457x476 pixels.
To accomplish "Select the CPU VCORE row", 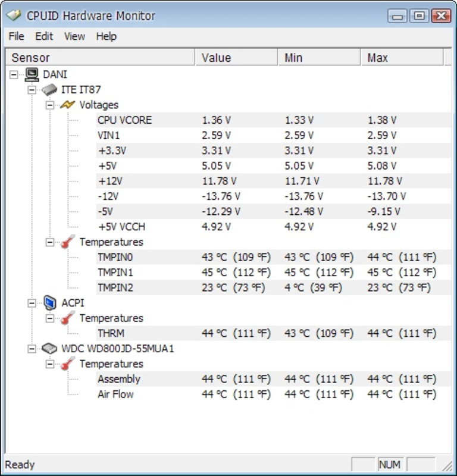I will coord(273,120).
